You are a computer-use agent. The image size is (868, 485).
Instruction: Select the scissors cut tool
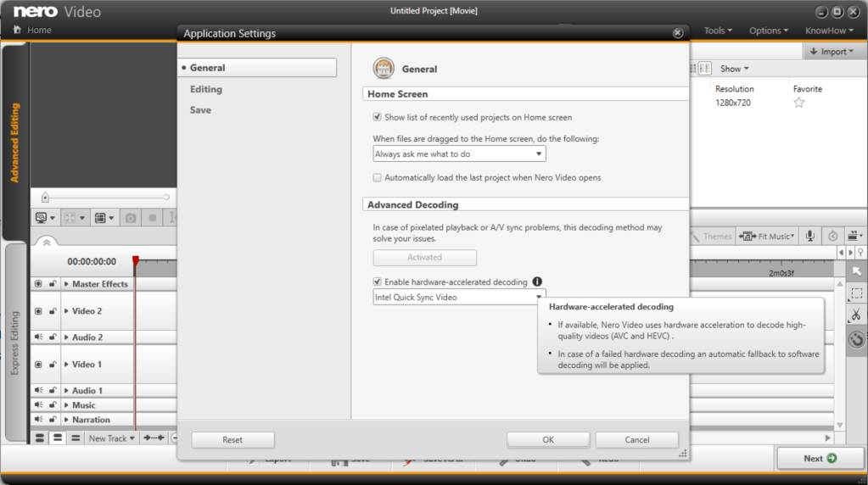856,315
